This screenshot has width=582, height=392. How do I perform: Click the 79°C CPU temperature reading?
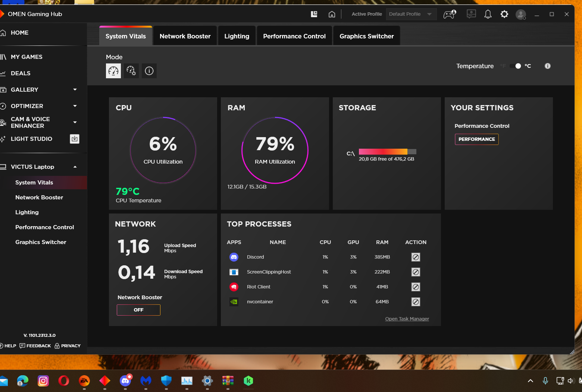pos(128,192)
